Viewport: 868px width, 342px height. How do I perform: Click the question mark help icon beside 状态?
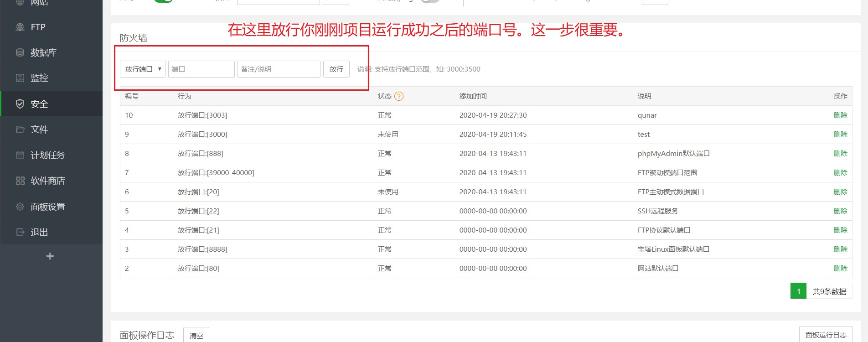tap(399, 96)
